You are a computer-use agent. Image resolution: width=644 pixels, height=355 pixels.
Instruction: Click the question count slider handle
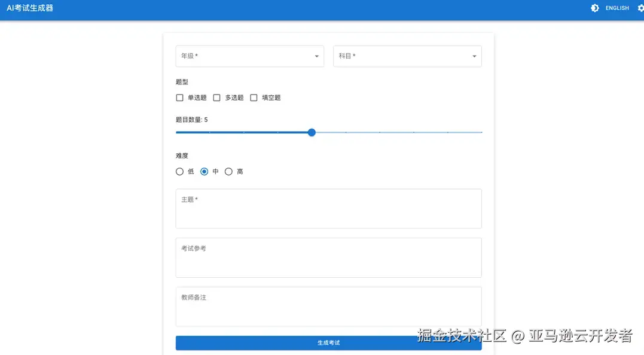point(311,132)
